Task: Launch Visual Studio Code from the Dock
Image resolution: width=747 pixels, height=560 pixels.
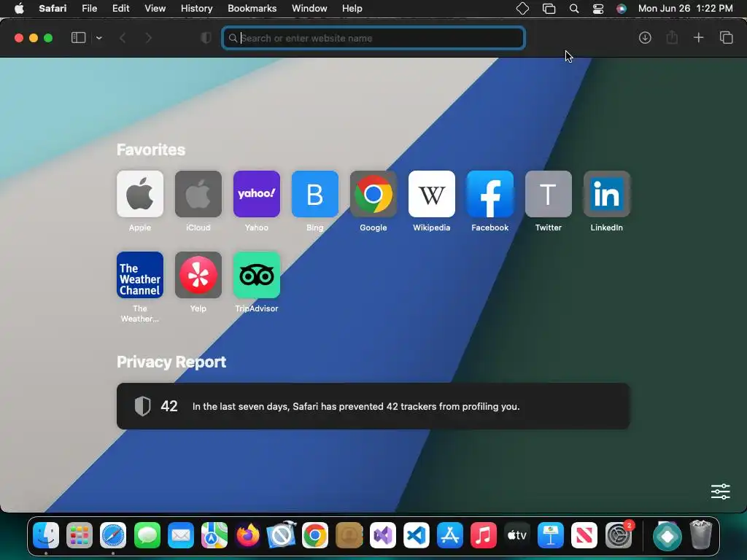Action: 417,535
